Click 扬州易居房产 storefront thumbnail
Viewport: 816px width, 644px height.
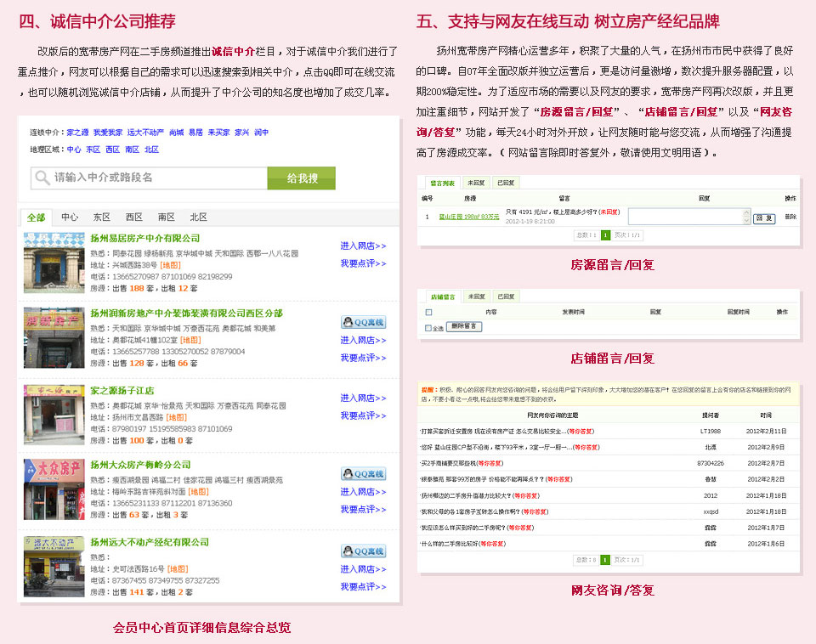click(x=54, y=263)
